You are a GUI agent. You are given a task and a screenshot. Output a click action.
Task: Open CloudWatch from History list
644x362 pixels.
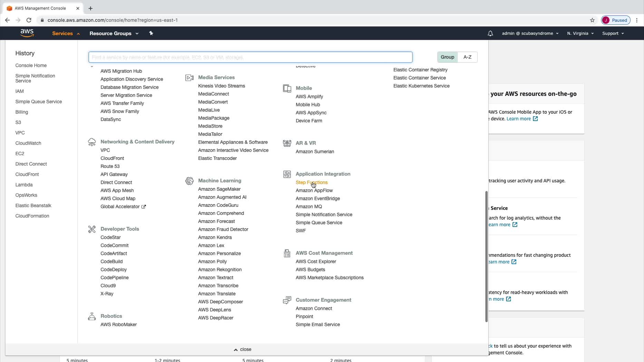point(28,143)
